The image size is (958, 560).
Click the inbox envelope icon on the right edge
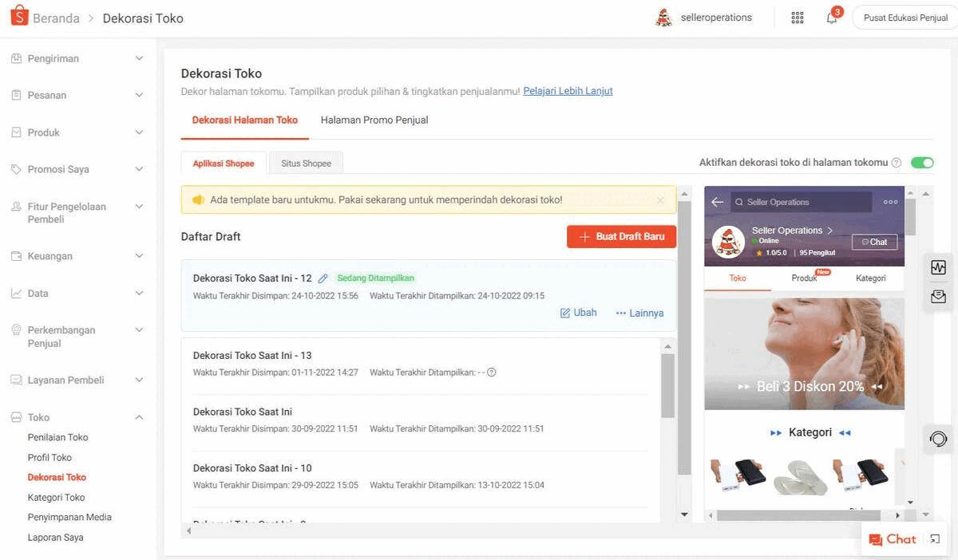click(938, 297)
